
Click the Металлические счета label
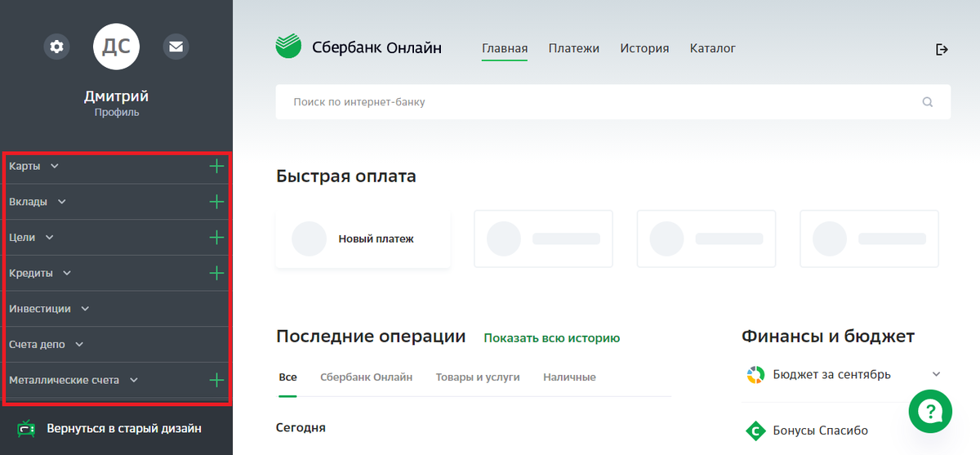click(x=64, y=380)
